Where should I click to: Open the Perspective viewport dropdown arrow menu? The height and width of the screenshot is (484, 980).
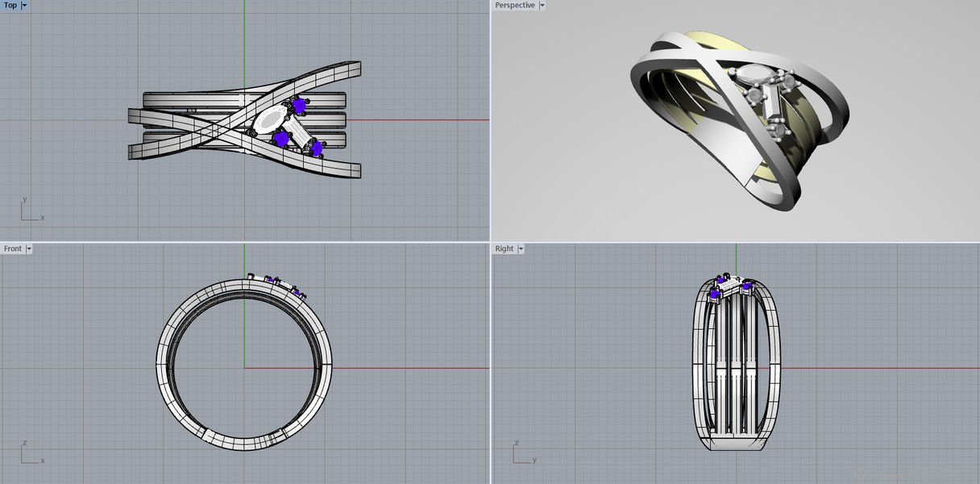tap(542, 6)
